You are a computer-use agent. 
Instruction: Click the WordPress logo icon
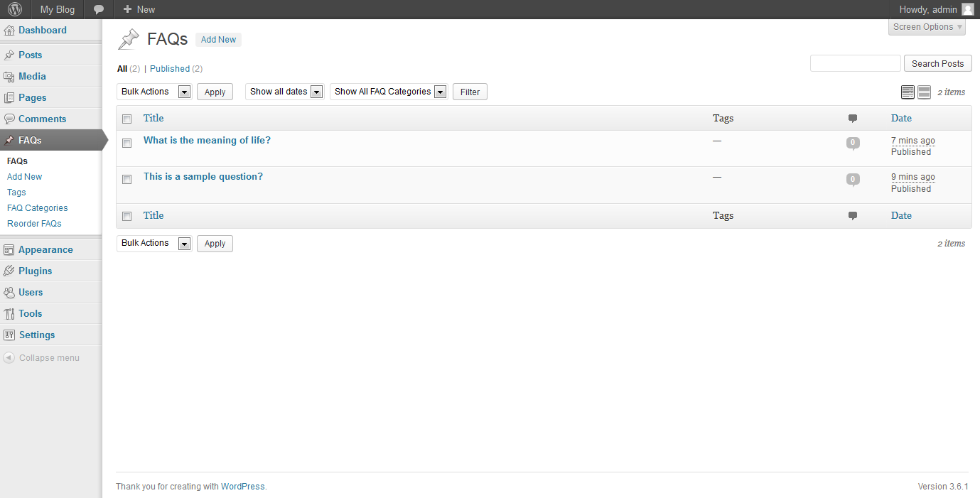pos(15,9)
